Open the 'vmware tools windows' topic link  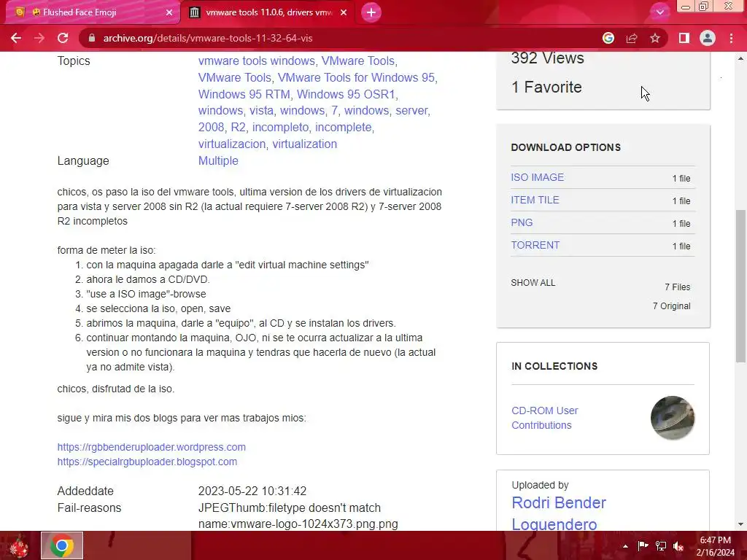[x=256, y=61]
